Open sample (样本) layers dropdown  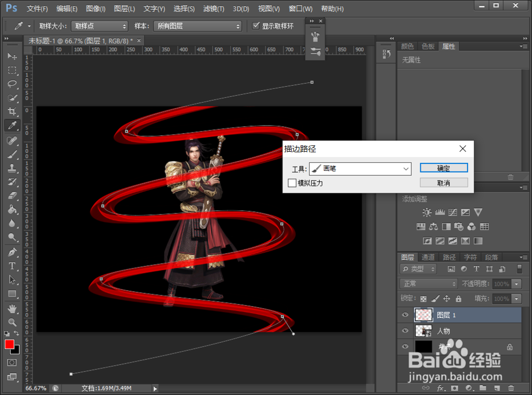pos(197,26)
